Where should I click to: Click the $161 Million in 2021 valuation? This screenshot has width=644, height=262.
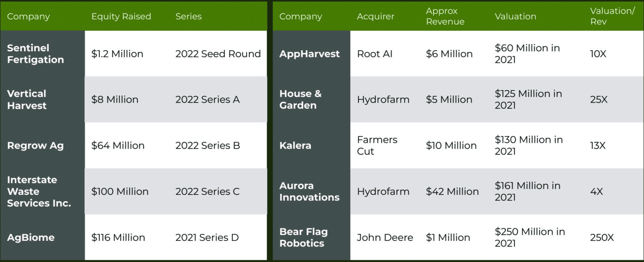528,191
